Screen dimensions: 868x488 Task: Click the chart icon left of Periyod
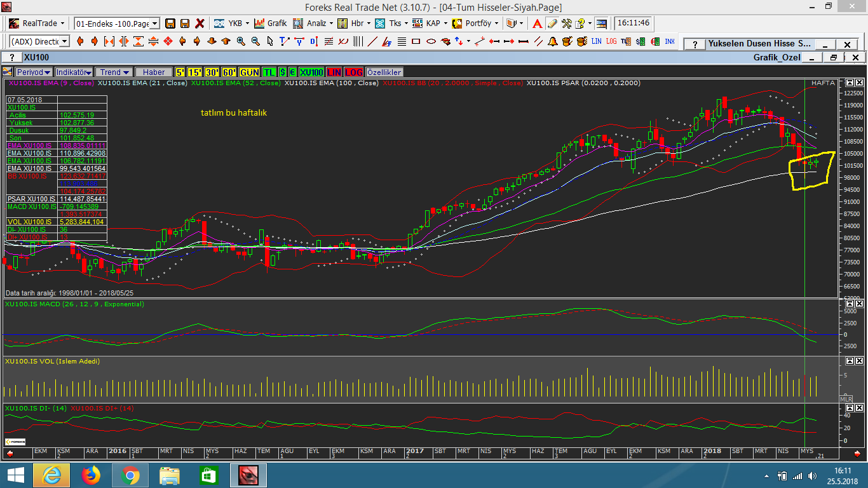(7, 72)
